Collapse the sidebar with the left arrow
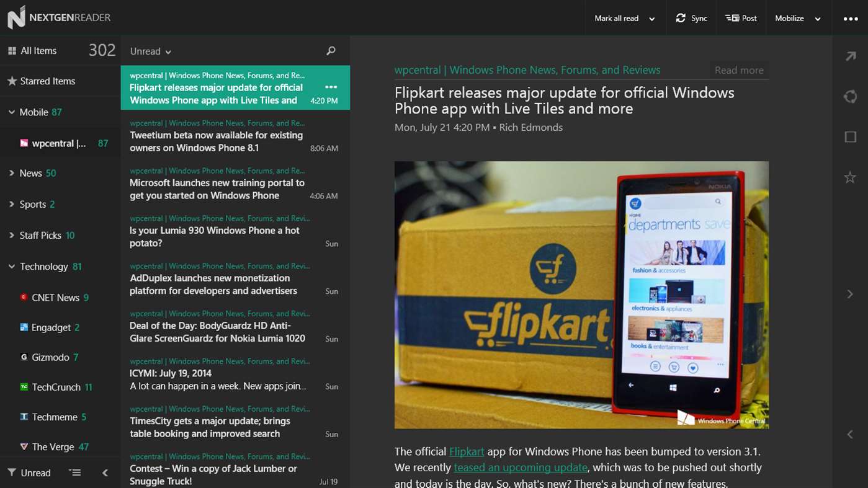Viewport: 868px width, 488px height. (105, 472)
